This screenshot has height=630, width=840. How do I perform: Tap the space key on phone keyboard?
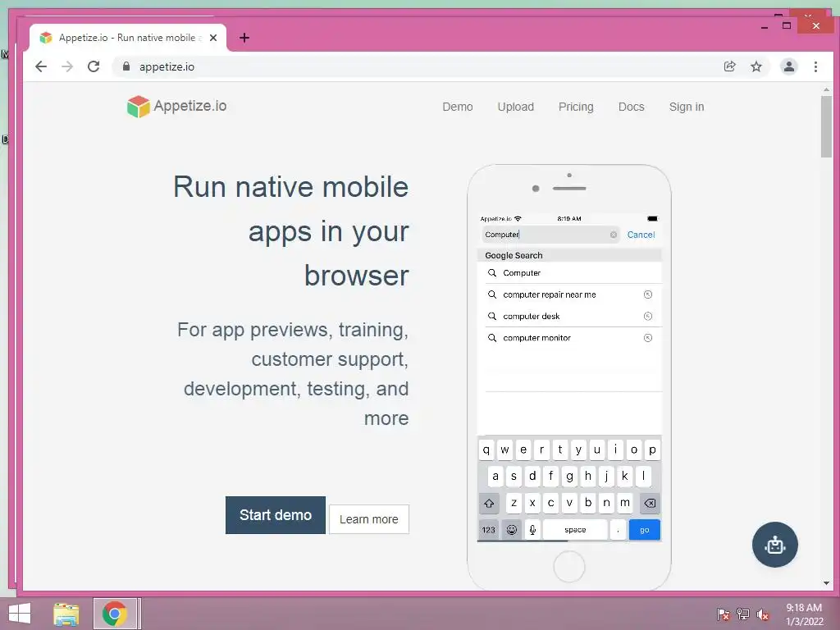(x=575, y=530)
